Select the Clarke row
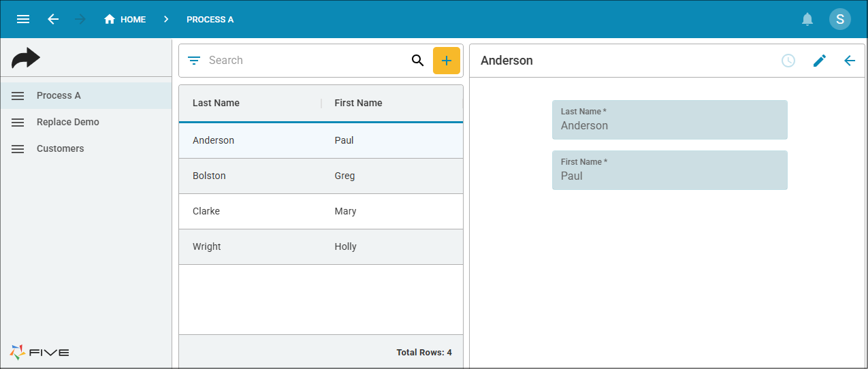The width and height of the screenshot is (868, 369). click(321, 211)
